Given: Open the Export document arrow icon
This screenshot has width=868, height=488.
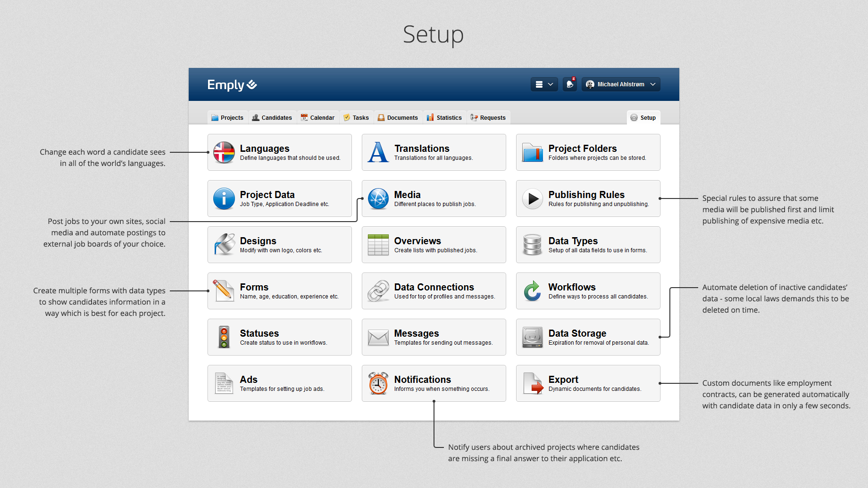Looking at the screenshot, I should click(x=533, y=383).
